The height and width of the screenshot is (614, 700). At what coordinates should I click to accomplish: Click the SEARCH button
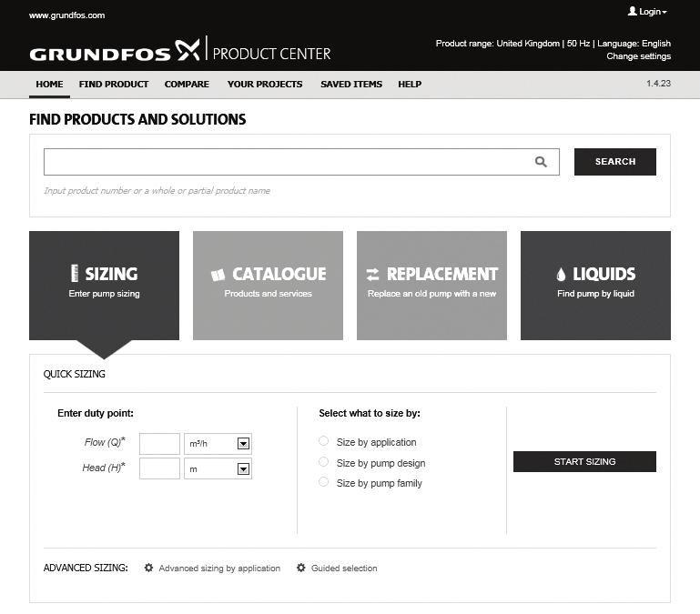(x=615, y=162)
